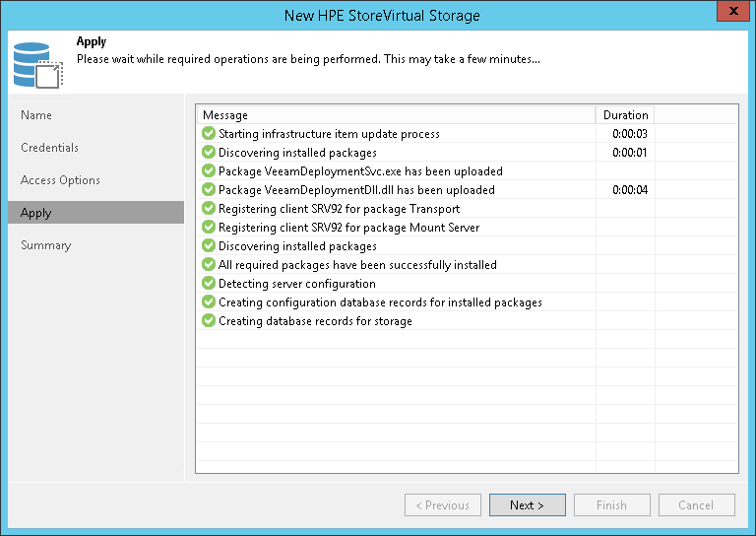
Task: Click check icon for Detecting server configuration
Action: click(x=208, y=284)
